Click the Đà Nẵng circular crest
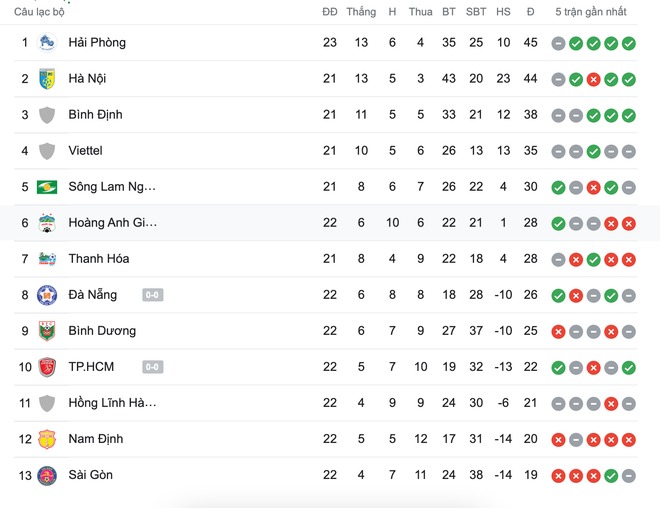The height and width of the screenshot is (508, 660). [x=47, y=295]
